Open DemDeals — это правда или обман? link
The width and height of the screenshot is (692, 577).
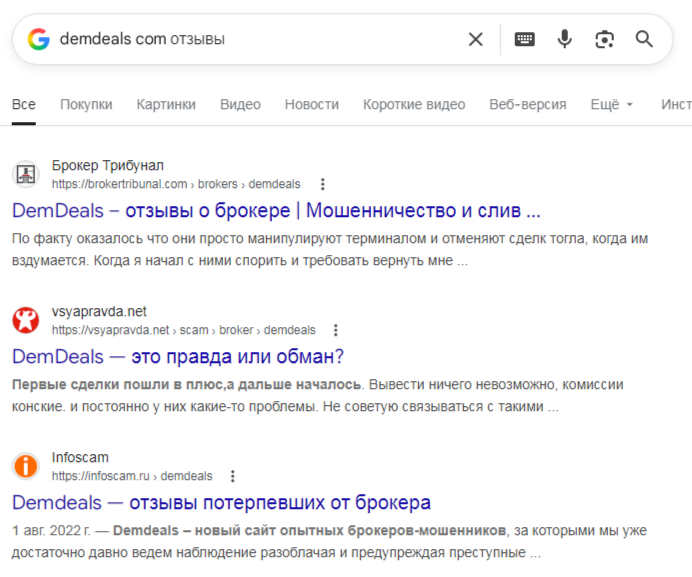[178, 357]
